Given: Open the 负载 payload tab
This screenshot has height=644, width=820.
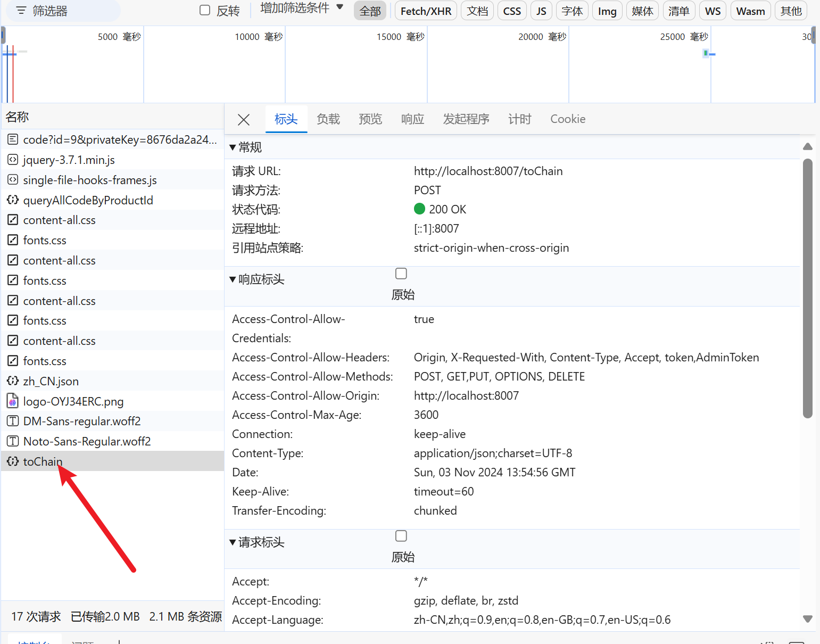Looking at the screenshot, I should (x=328, y=119).
